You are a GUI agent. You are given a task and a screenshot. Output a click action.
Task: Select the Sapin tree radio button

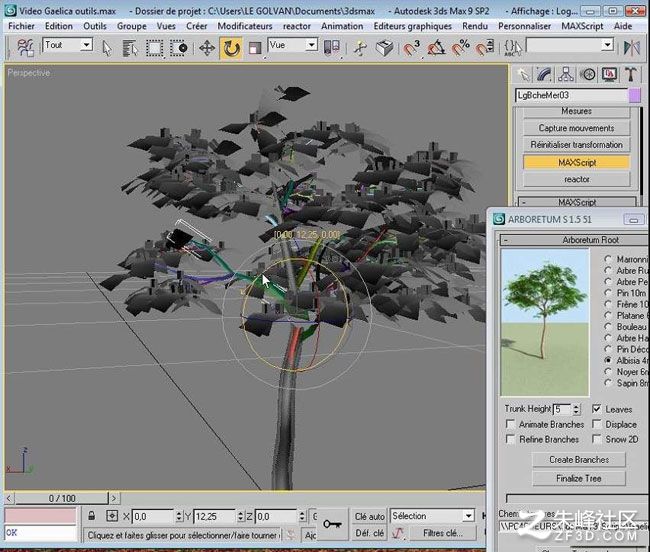608,383
